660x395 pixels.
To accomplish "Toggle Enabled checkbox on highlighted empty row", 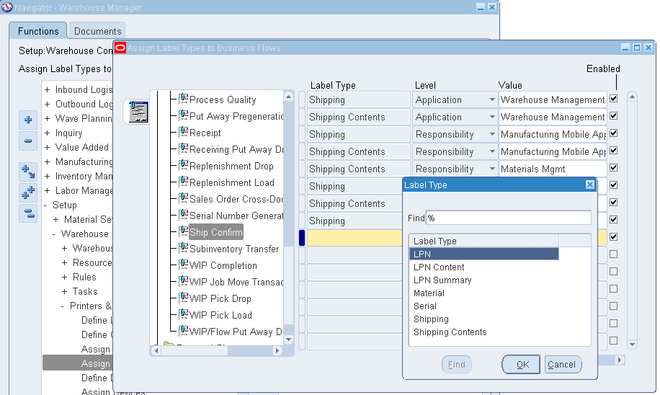I will coord(614,237).
